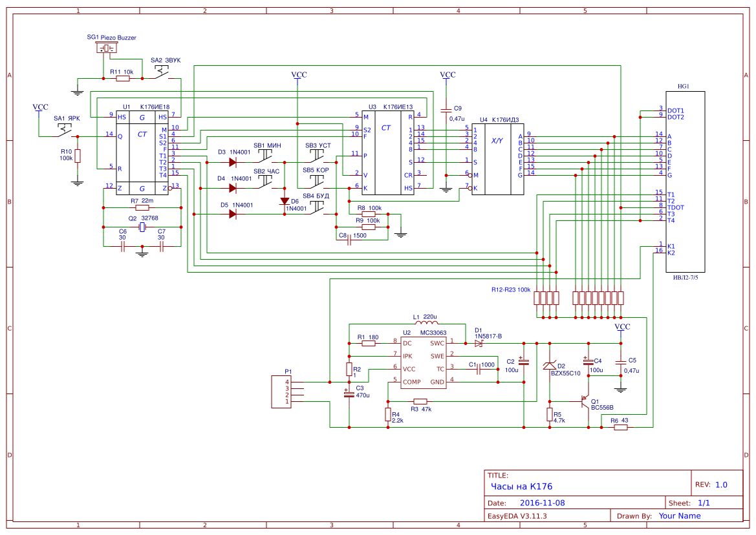Select the HG1 ИВЛ2-7/5 display block
The image size is (756, 535).
(685, 182)
